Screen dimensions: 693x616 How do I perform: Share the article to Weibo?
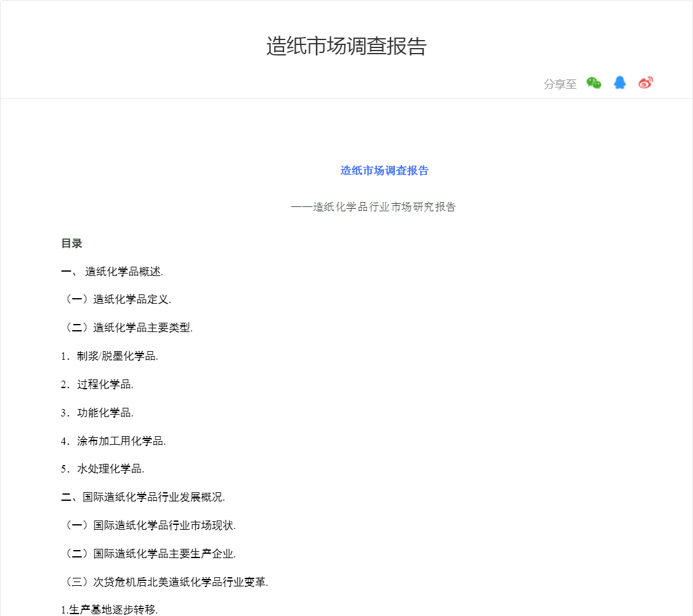click(x=646, y=83)
